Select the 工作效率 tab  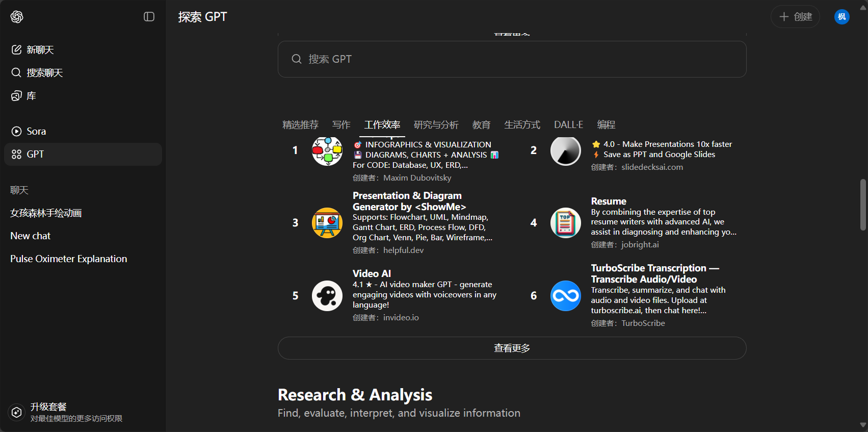click(x=382, y=125)
